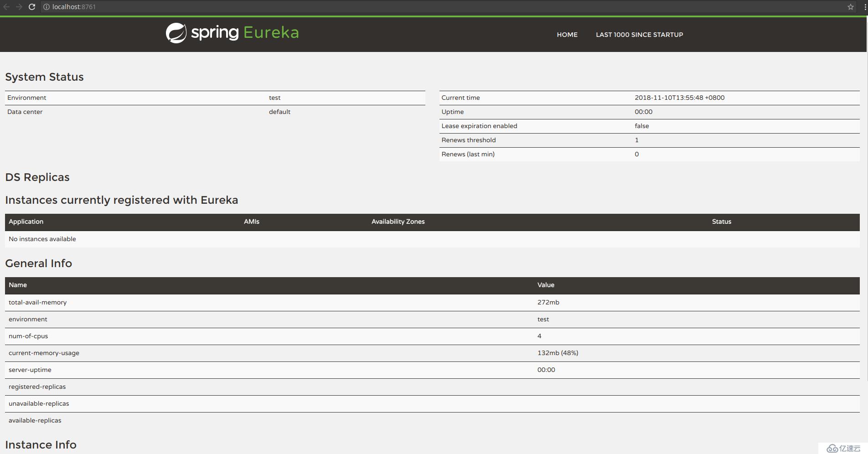Reload the page with refresh icon
The height and width of the screenshot is (454, 868).
[32, 7]
